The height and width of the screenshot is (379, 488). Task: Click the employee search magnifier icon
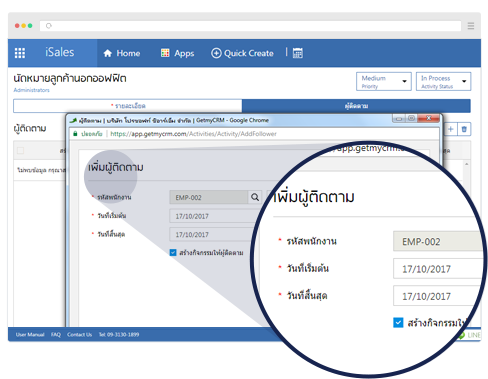(x=255, y=197)
